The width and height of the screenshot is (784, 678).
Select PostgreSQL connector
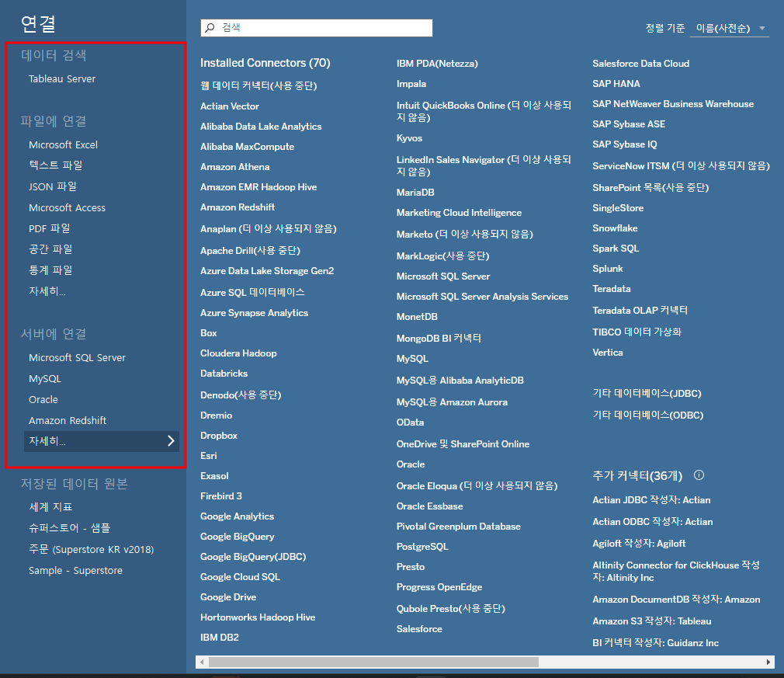pos(422,547)
